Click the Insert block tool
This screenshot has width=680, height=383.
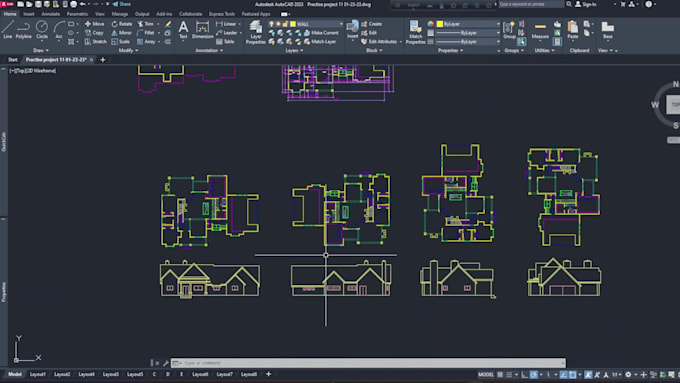tap(352, 29)
